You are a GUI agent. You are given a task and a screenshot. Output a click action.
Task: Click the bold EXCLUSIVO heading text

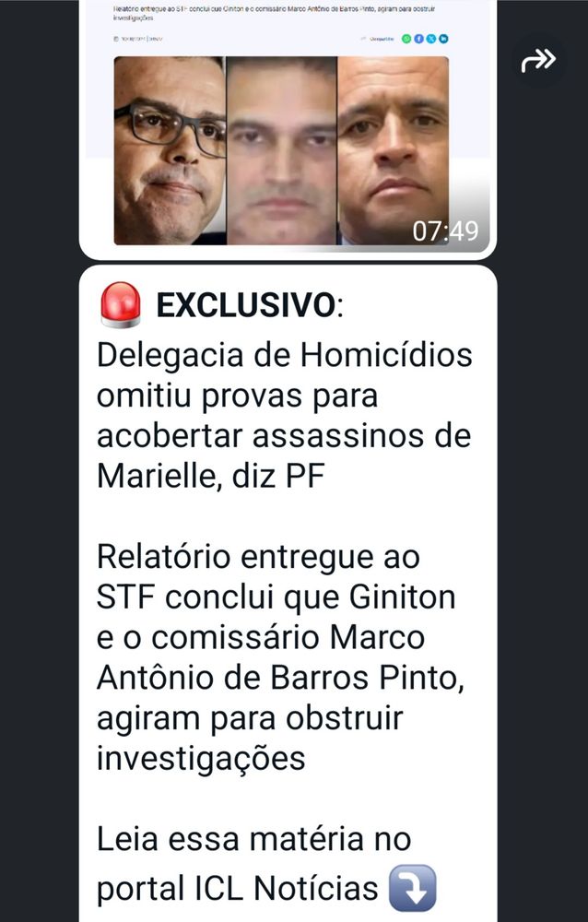(245, 306)
